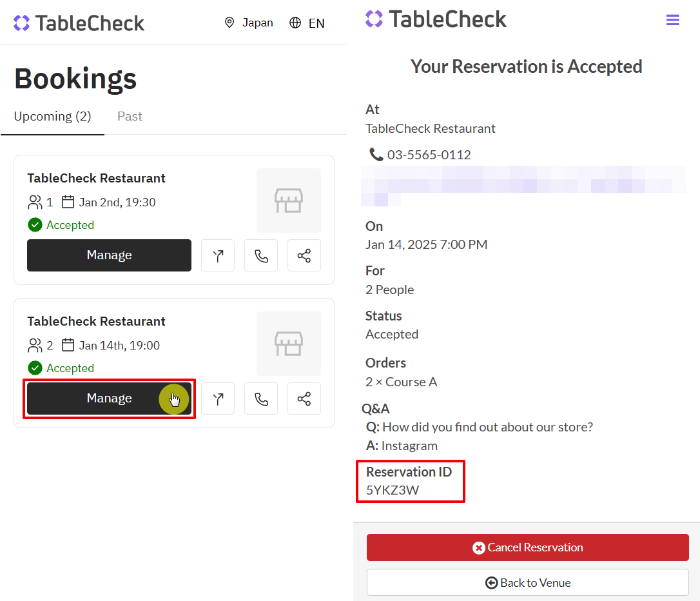Share the Jan 2nd booking
Screen dimensions: 700x601
click(304, 255)
